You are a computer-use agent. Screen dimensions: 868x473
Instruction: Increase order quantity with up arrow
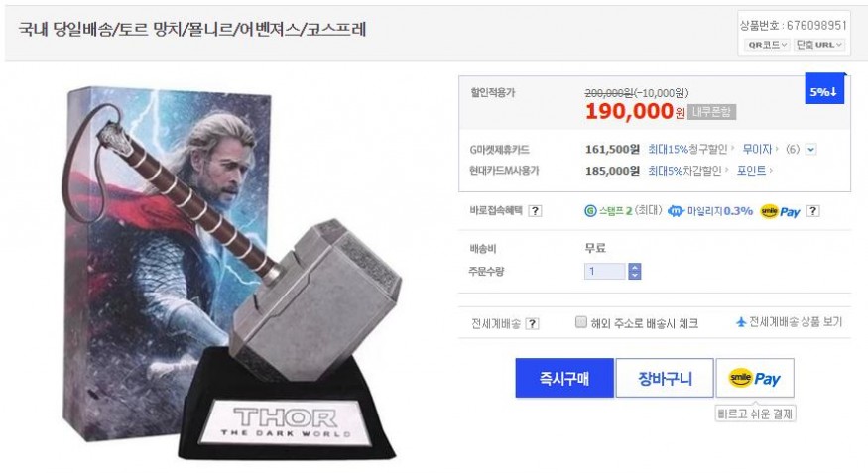(635, 267)
